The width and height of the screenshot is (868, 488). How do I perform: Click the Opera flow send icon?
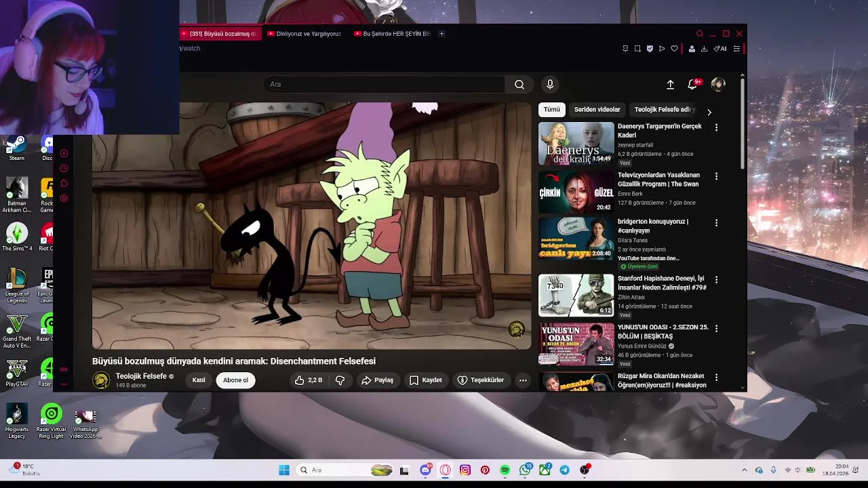[662, 49]
